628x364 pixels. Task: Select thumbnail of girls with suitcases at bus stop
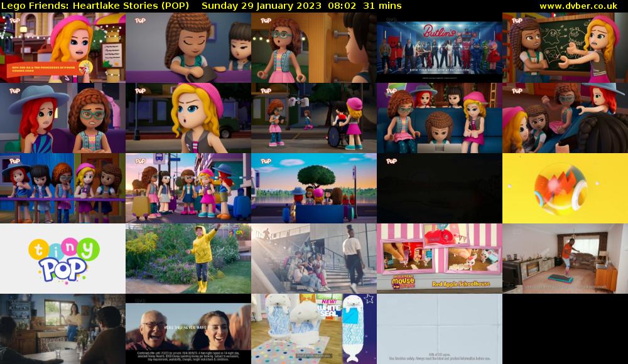[188, 188]
